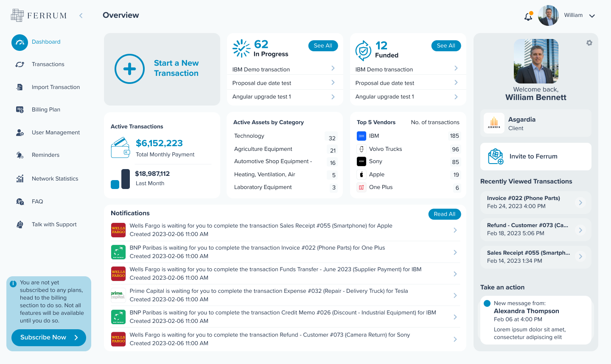Click In Progress Angular upgrade test 1 row

(x=285, y=97)
